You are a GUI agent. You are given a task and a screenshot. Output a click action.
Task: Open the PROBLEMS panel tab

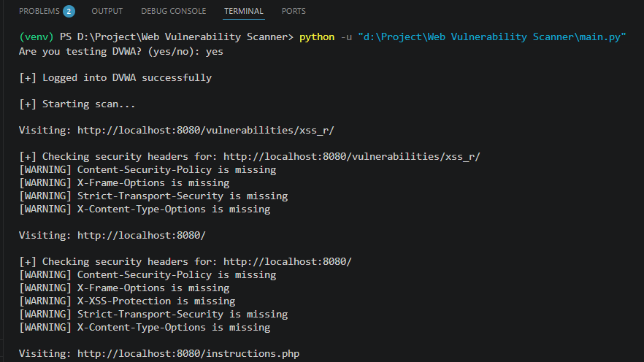[39, 11]
